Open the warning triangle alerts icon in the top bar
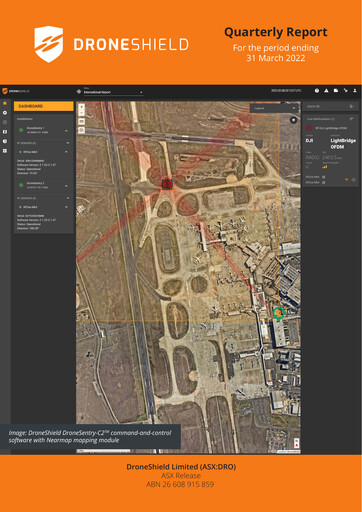Image resolution: width=362 pixels, height=512 pixels. pos(326,90)
